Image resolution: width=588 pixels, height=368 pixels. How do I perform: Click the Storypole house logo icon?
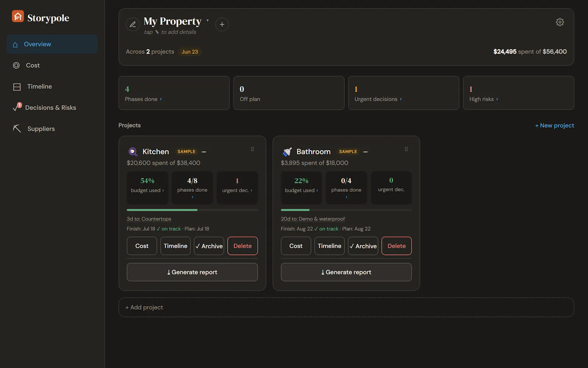point(18,17)
